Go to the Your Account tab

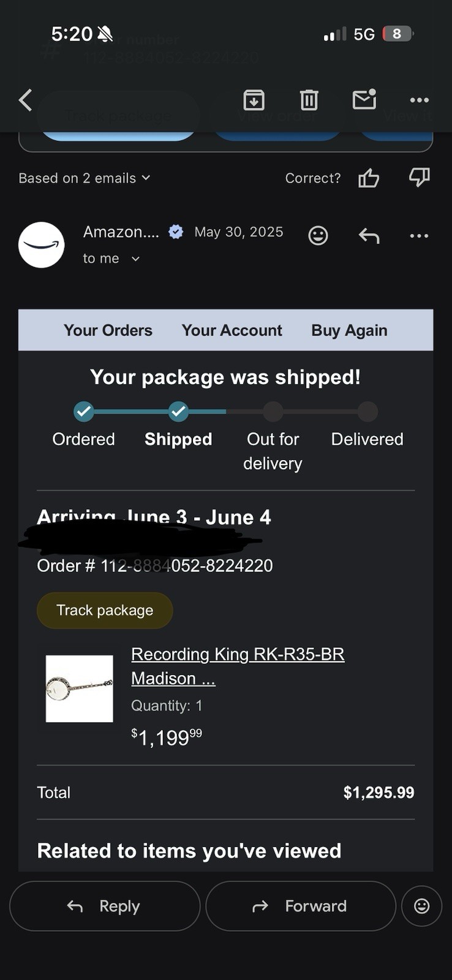point(232,330)
